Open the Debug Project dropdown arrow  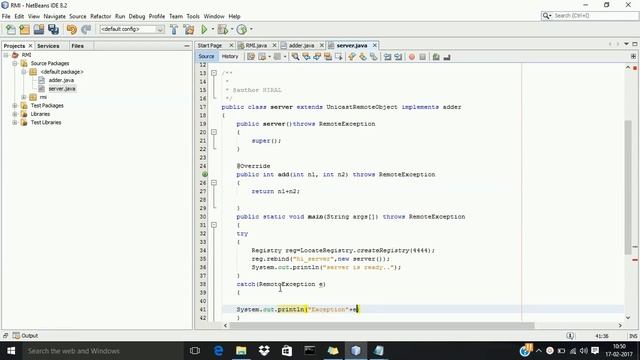click(231, 29)
